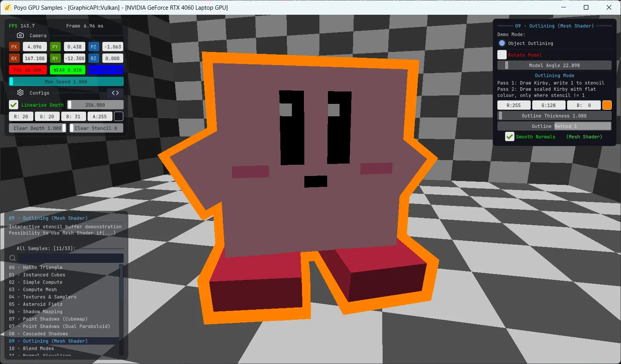
Task: Click the green NEAR 0.010 field
Action: click(x=67, y=70)
